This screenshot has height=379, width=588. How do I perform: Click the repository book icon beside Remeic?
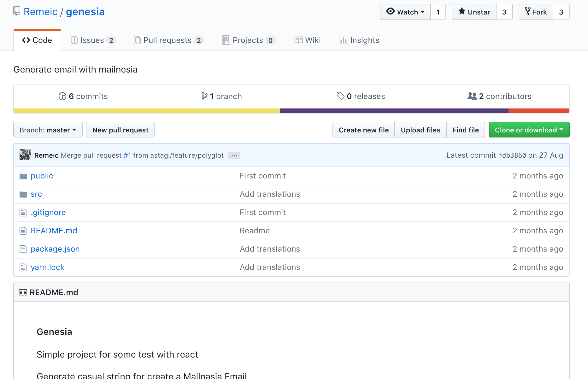[x=17, y=11]
